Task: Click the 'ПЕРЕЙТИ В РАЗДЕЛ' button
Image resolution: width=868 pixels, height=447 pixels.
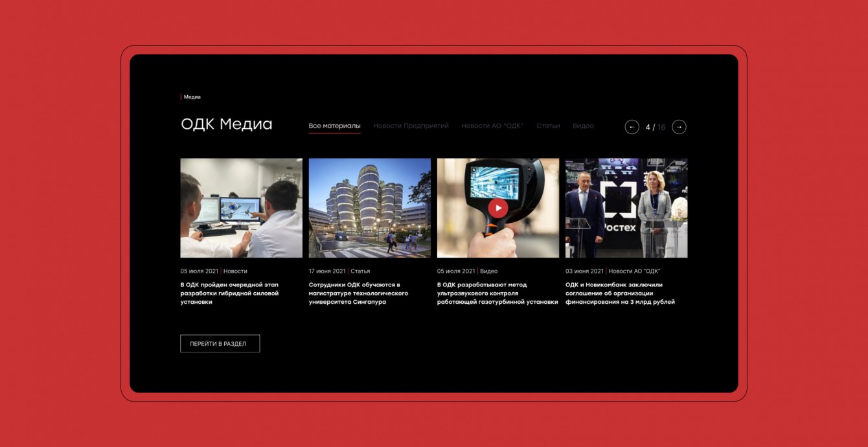Action: pos(220,343)
